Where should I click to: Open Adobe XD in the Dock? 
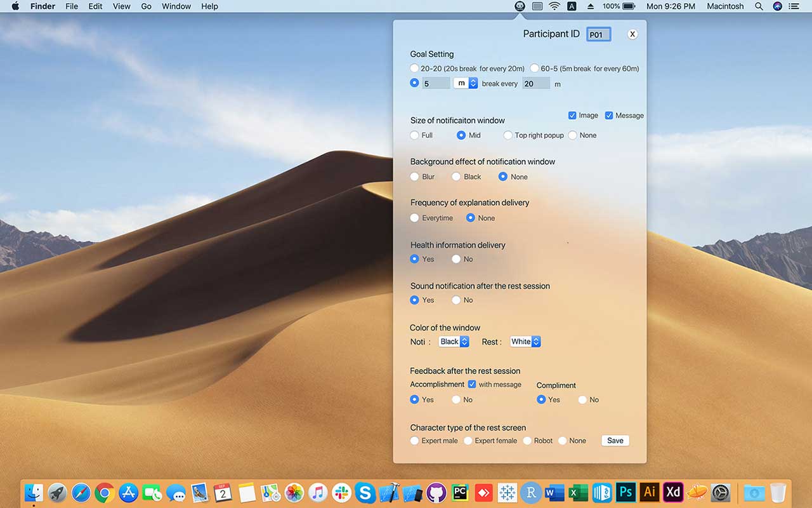(673, 492)
